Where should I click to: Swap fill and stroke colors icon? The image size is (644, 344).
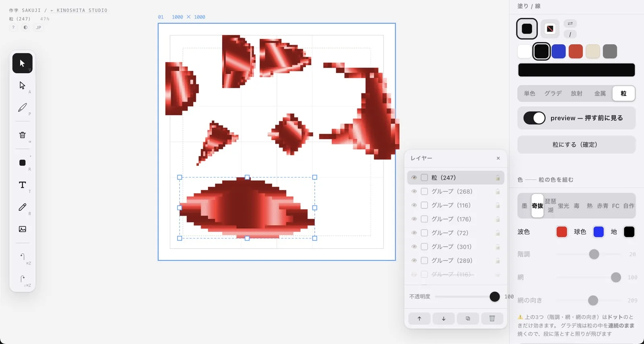click(x=570, y=23)
